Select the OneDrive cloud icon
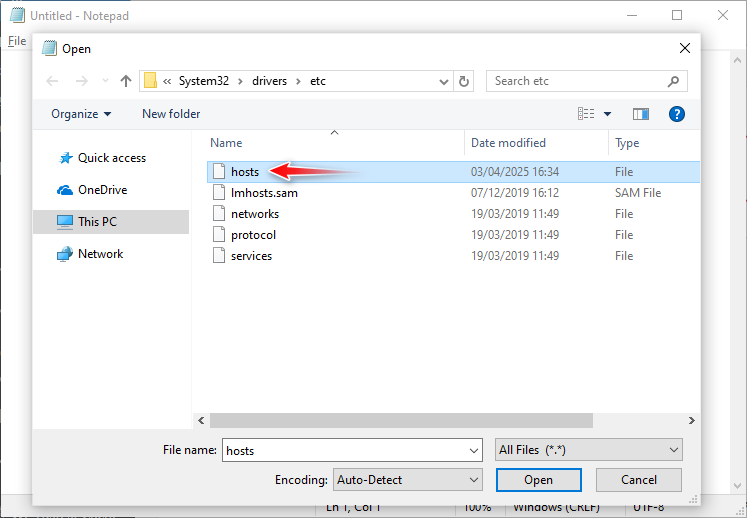This screenshot has width=747, height=518. coord(66,190)
